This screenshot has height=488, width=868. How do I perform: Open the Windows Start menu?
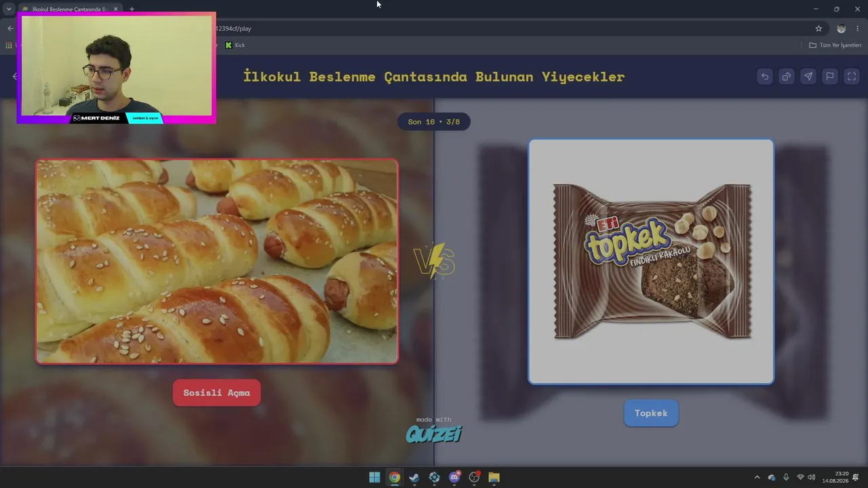click(x=374, y=477)
